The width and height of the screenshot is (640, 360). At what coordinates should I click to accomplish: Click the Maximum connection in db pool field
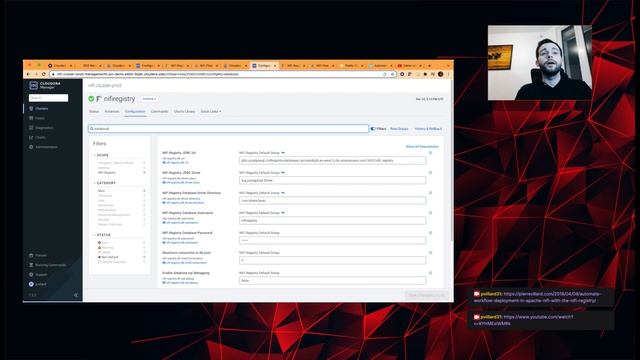[x=332, y=260]
